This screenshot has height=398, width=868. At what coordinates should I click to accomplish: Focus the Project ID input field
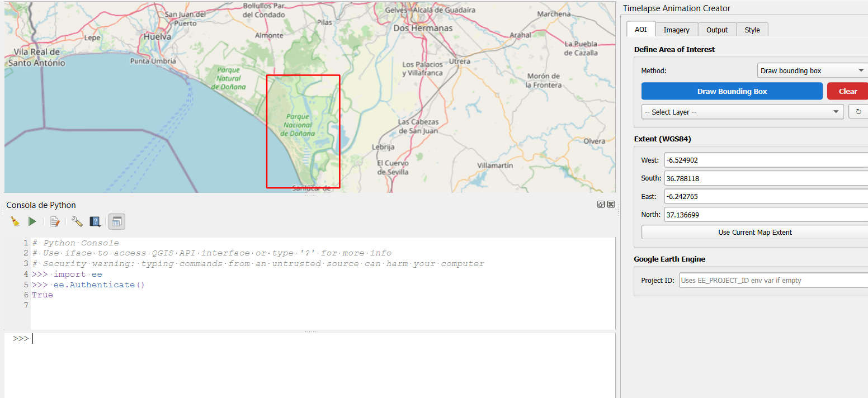[772, 281]
